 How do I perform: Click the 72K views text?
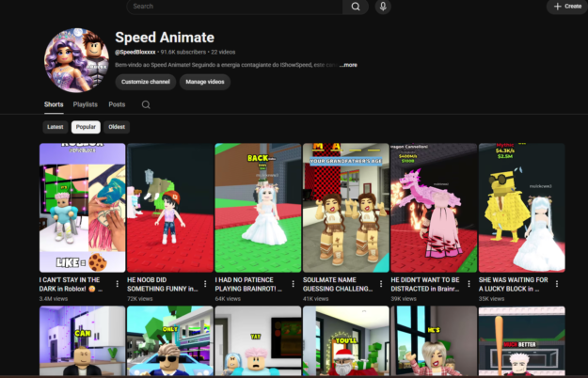(x=140, y=299)
